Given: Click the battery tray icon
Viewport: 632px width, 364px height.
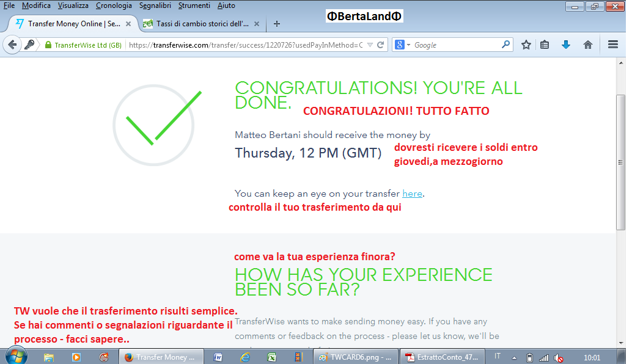Looking at the screenshot, I should [530, 357].
